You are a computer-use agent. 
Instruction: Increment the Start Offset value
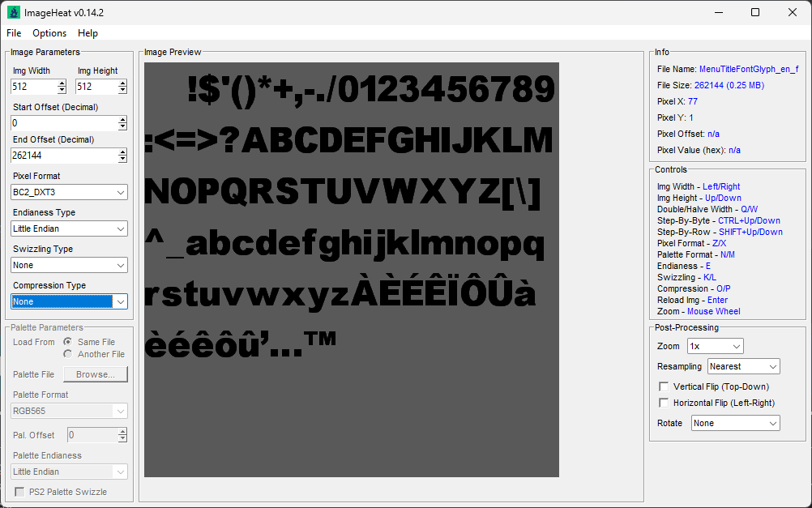pos(122,120)
